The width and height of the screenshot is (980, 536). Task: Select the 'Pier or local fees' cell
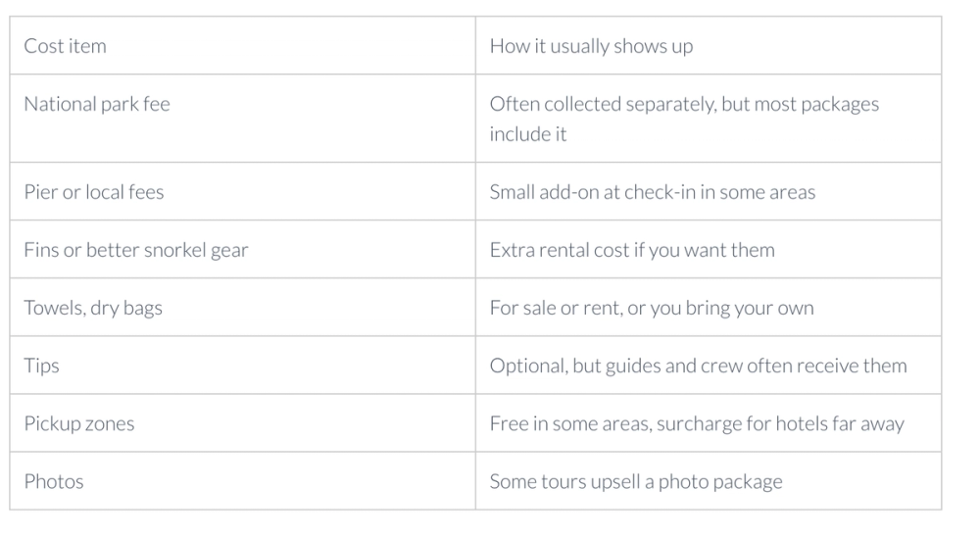pyautogui.click(x=94, y=192)
